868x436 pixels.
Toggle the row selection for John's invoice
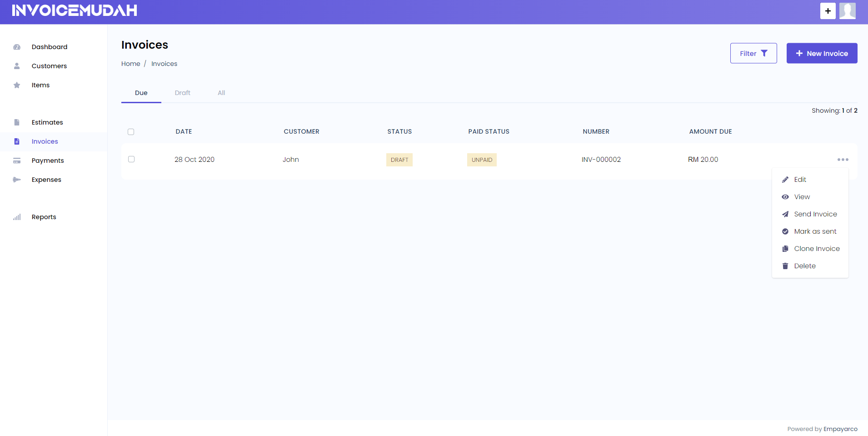click(131, 159)
